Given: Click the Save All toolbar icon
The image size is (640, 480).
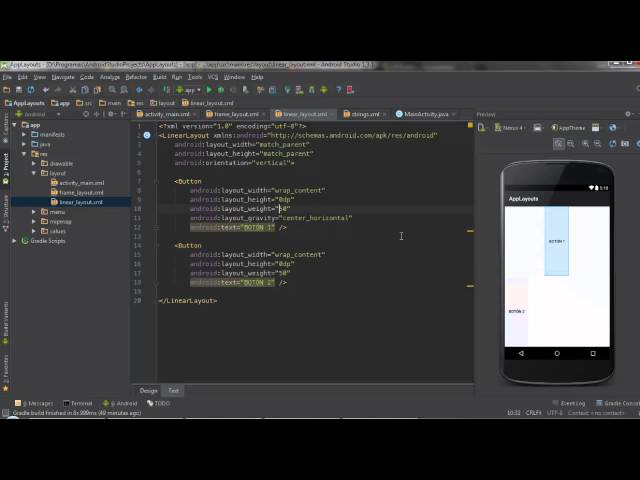Looking at the screenshot, I should (x=19, y=90).
